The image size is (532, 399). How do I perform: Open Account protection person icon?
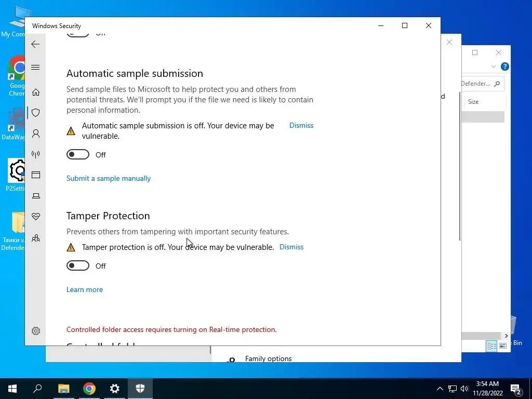36,134
